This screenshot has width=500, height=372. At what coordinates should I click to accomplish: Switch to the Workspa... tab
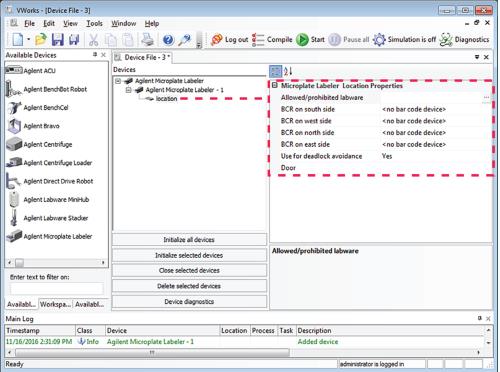[x=55, y=304]
